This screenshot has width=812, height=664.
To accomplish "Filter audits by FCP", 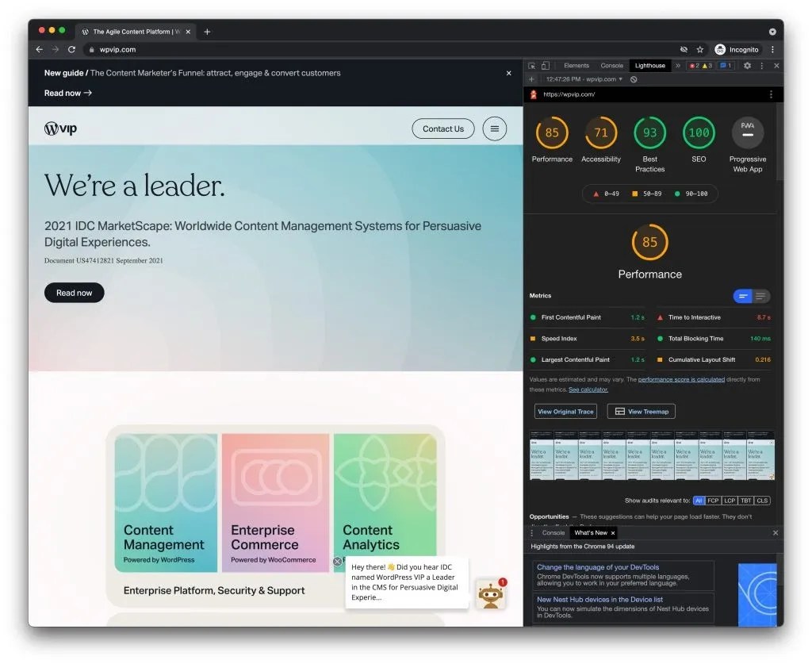I will coord(713,501).
